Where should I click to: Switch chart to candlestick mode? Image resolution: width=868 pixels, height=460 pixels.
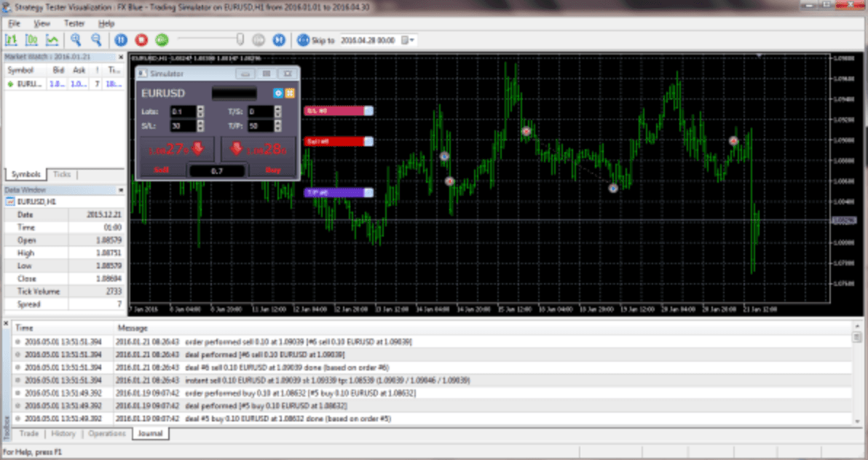pos(32,40)
